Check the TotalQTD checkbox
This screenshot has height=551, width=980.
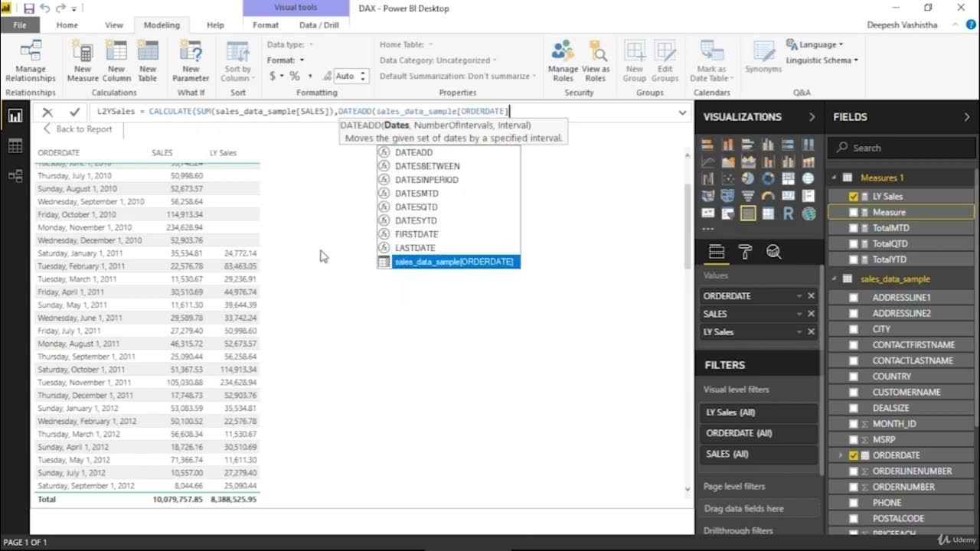coord(854,243)
